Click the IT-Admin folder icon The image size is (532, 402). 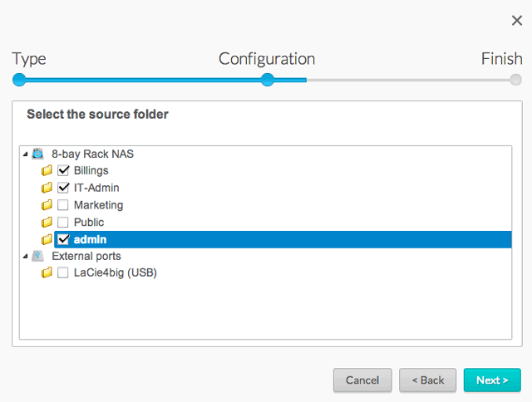47,188
